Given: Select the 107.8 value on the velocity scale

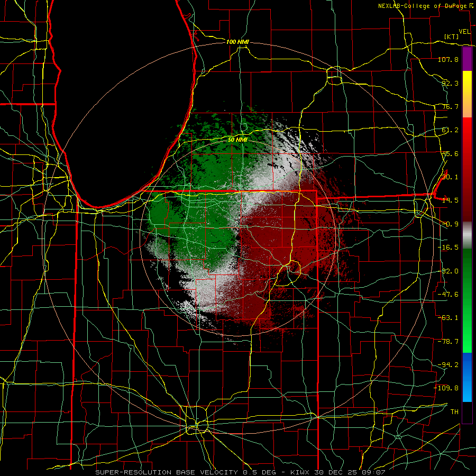Looking at the screenshot, I should [x=448, y=59].
